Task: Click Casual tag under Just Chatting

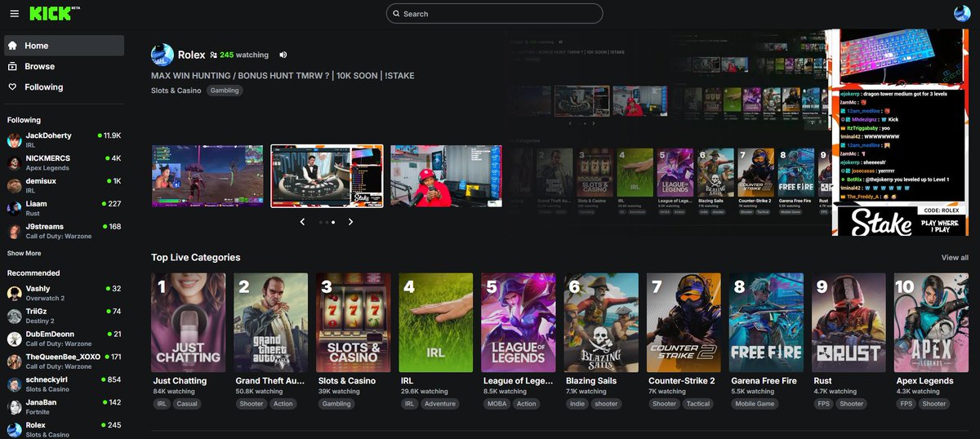Action: pos(187,404)
